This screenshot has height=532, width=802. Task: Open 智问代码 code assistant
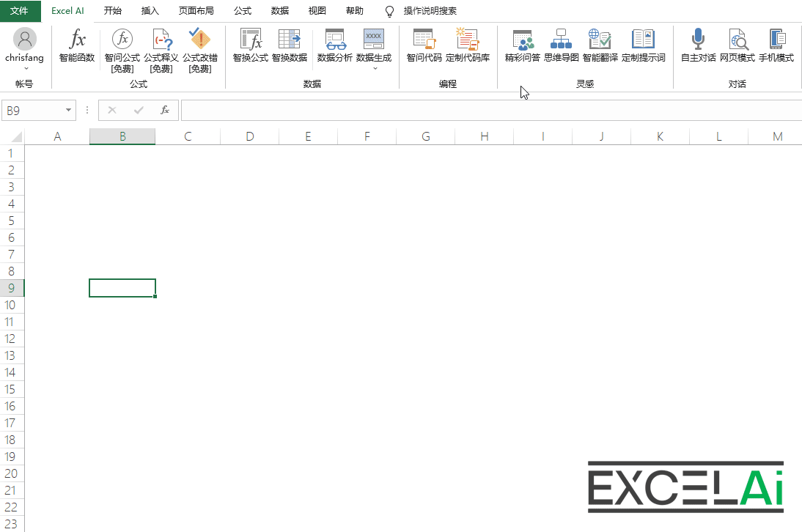(x=424, y=46)
